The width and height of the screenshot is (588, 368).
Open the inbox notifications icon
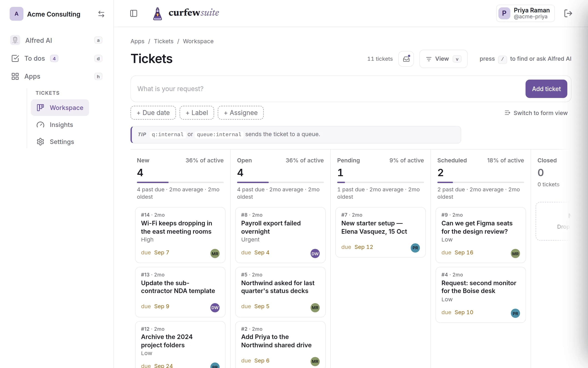tap(406, 59)
